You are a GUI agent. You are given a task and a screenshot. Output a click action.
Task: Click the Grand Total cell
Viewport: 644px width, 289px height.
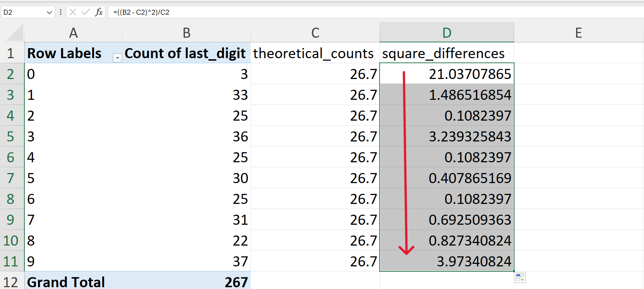click(73, 282)
